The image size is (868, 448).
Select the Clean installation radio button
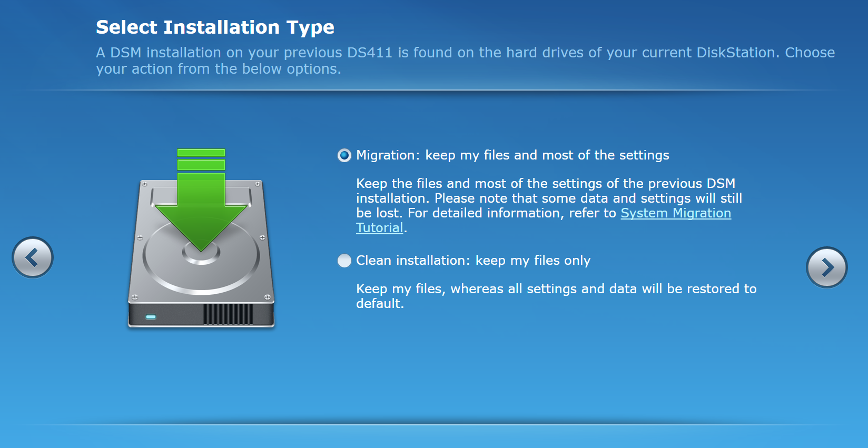tap(344, 261)
